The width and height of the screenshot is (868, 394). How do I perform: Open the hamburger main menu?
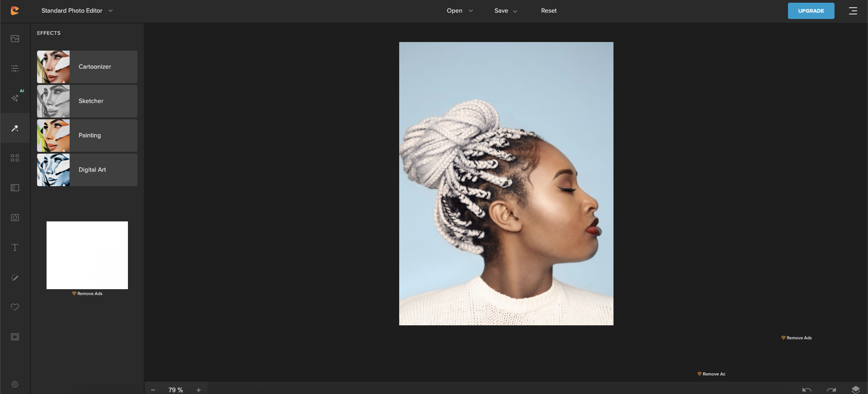853,11
